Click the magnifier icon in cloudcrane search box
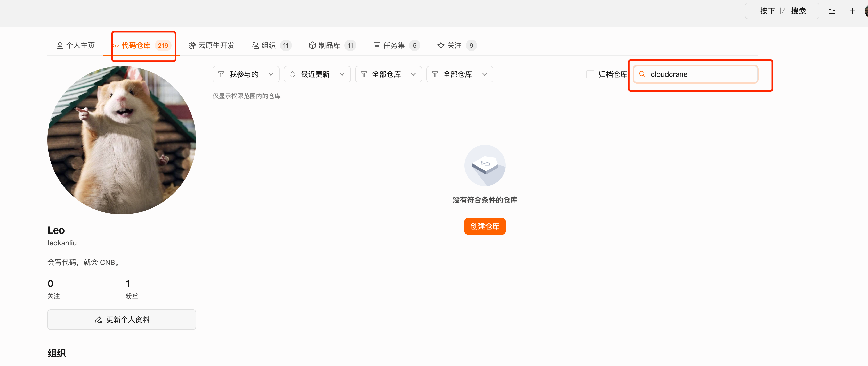868x366 pixels. pyautogui.click(x=642, y=74)
